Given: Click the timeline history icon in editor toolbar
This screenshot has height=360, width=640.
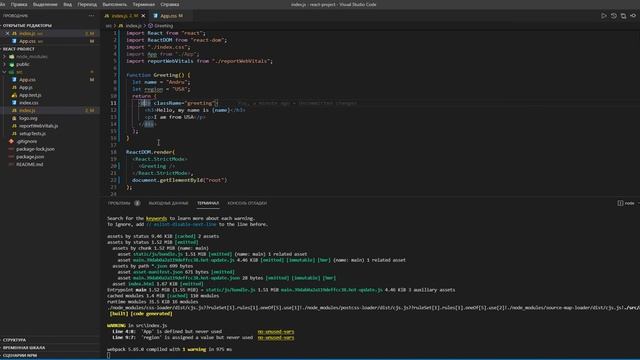Looking at the screenshot, I should point(613,16).
